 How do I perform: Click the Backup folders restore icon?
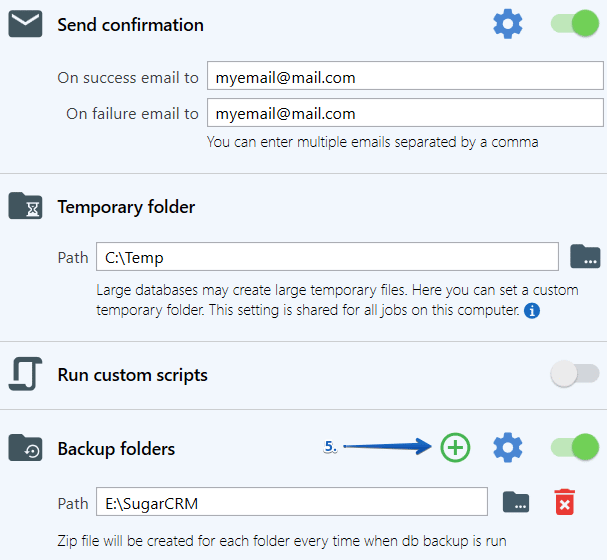pos(25,448)
